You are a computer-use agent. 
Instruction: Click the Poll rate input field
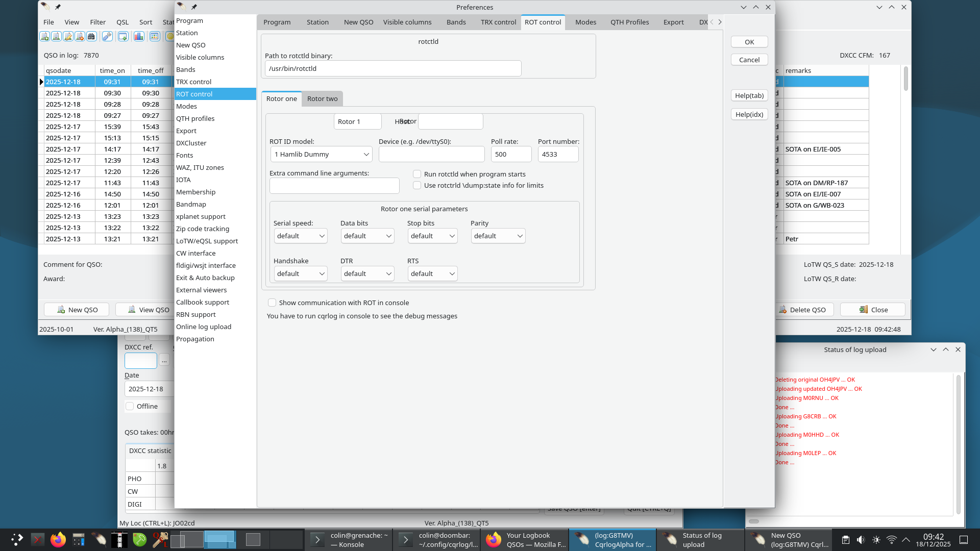click(x=511, y=155)
